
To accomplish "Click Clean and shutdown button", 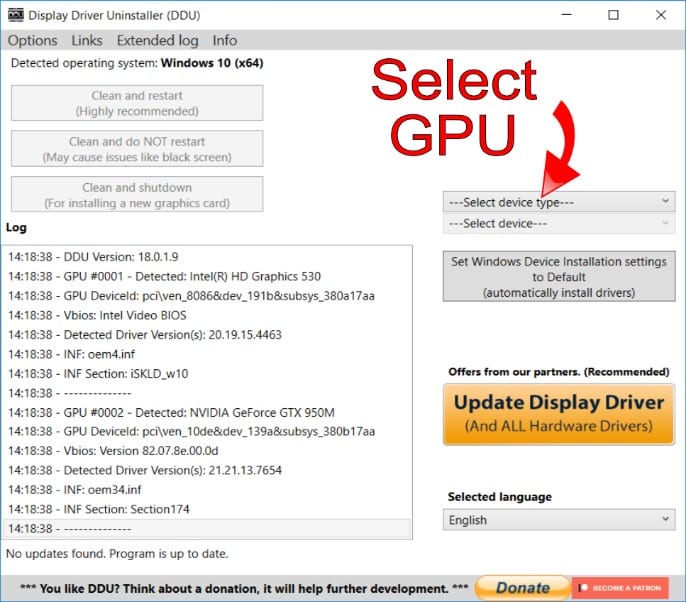I will pyautogui.click(x=137, y=195).
